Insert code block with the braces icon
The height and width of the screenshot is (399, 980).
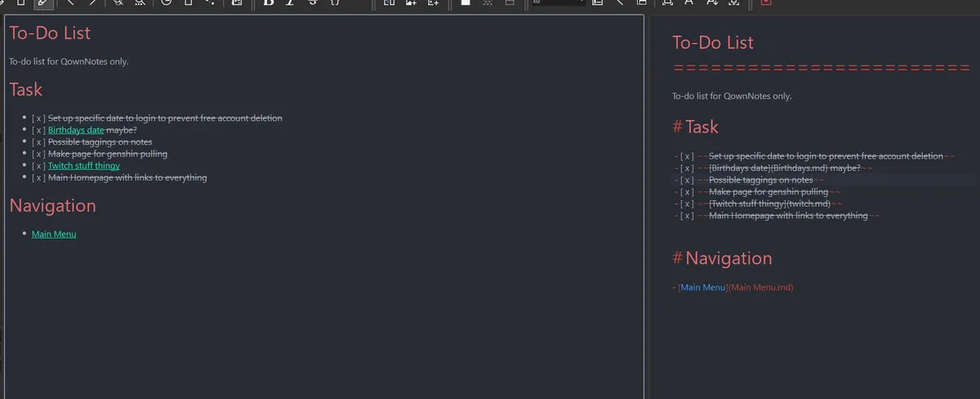point(334,2)
